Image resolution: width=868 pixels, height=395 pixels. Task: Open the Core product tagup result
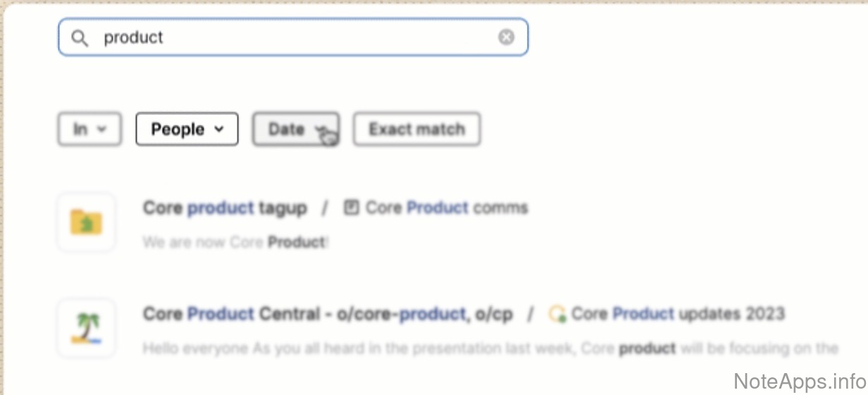225,208
